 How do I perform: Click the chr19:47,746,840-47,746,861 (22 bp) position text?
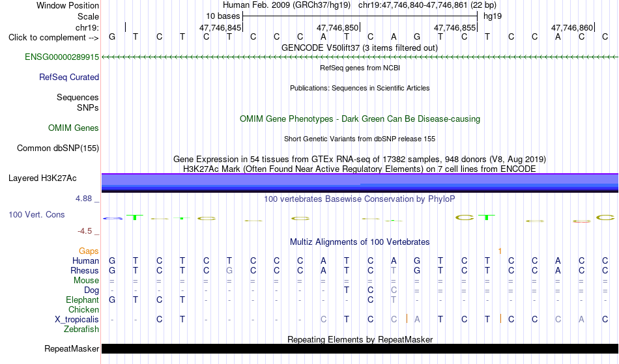[x=427, y=5]
